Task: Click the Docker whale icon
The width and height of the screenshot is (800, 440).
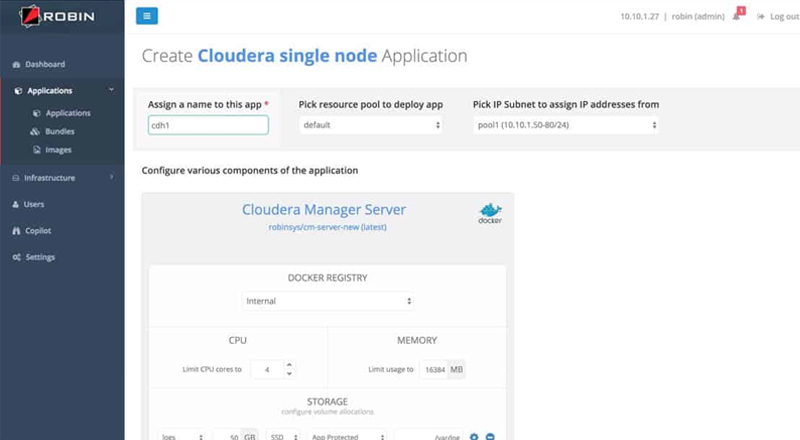Action: click(490, 213)
